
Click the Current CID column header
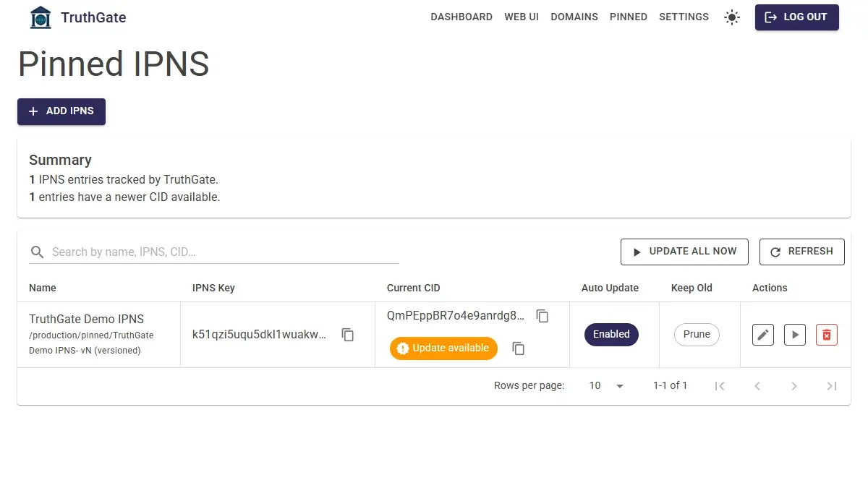414,288
